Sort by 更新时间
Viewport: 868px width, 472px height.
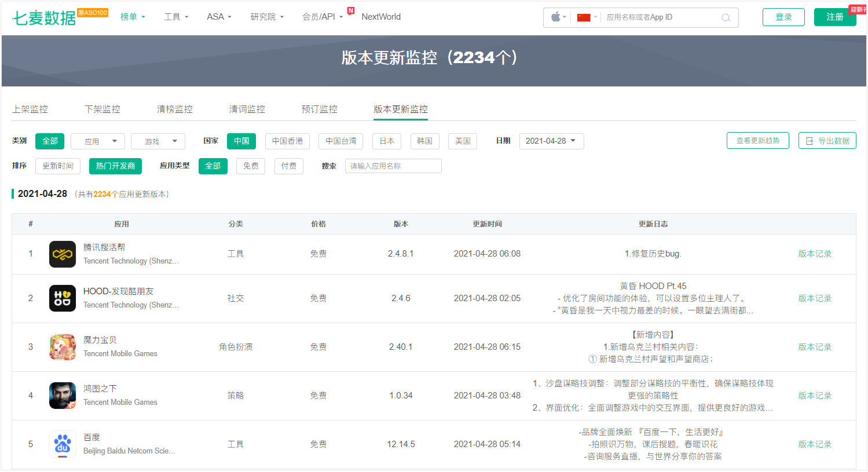pyautogui.click(x=58, y=166)
